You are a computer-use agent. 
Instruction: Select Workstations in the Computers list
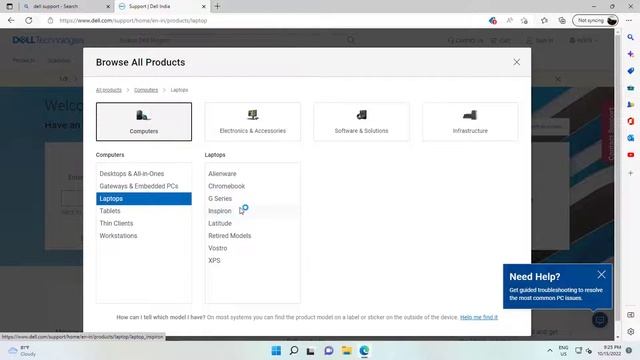[x=144, y=236]
